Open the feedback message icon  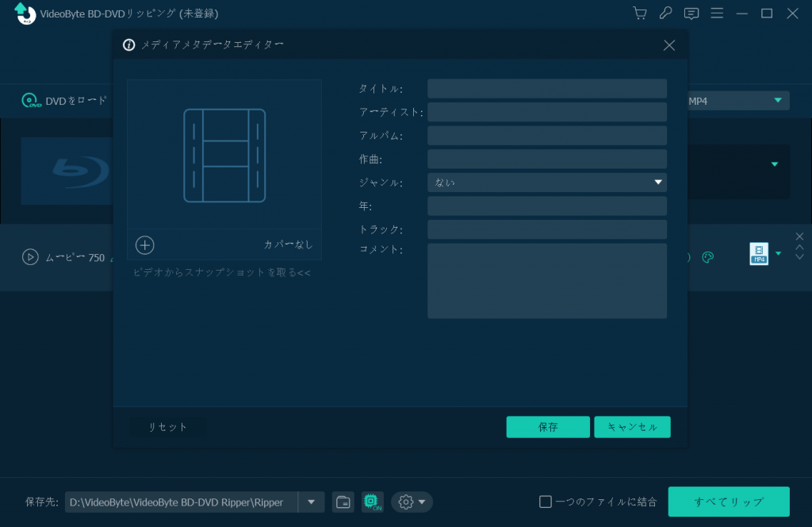691,13
